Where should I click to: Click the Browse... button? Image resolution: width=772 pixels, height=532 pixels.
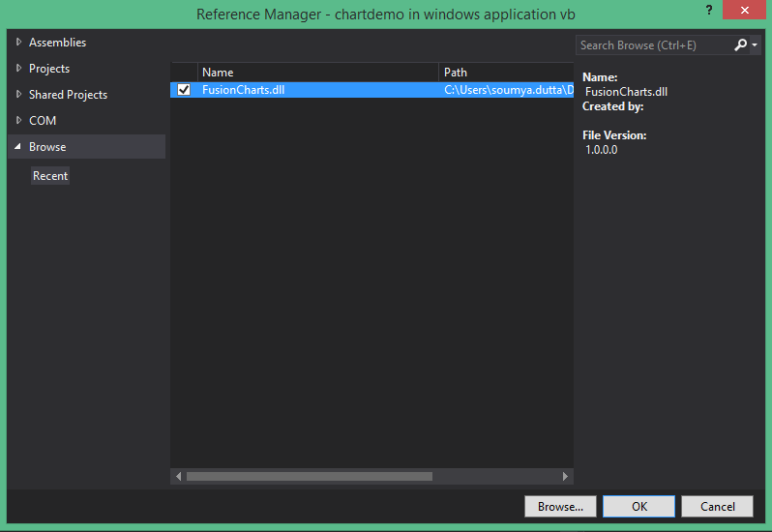(560, 507)
